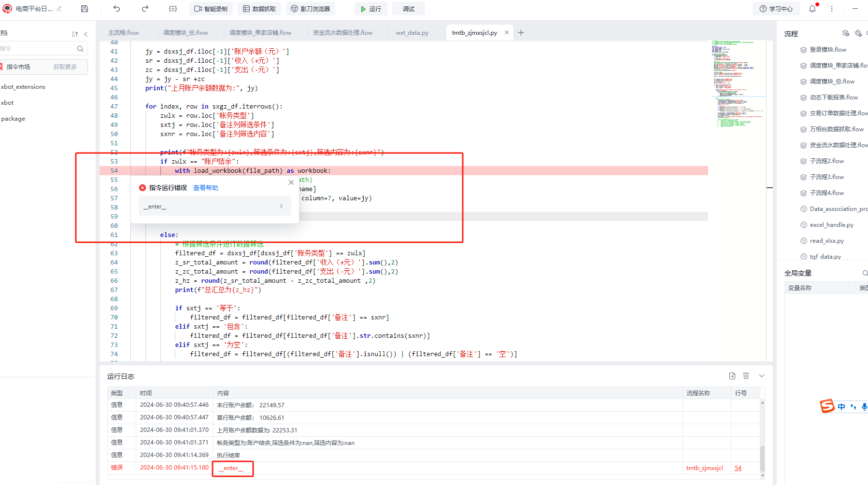Switch to the wxt_data.py tab
Image resolution: width=868 pixels, height=485 pixels.
tap(412, 33)
